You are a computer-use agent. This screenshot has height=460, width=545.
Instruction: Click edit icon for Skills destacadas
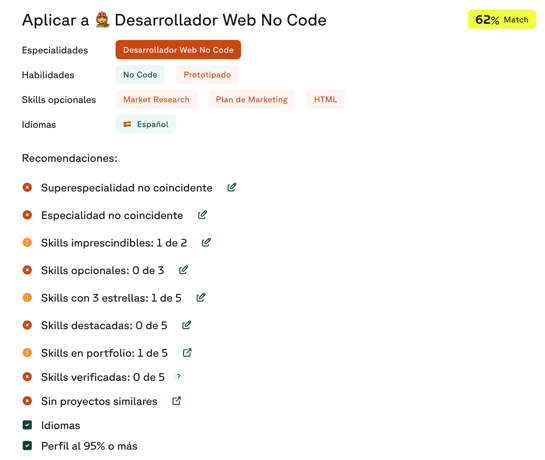(x=186, y=325)
